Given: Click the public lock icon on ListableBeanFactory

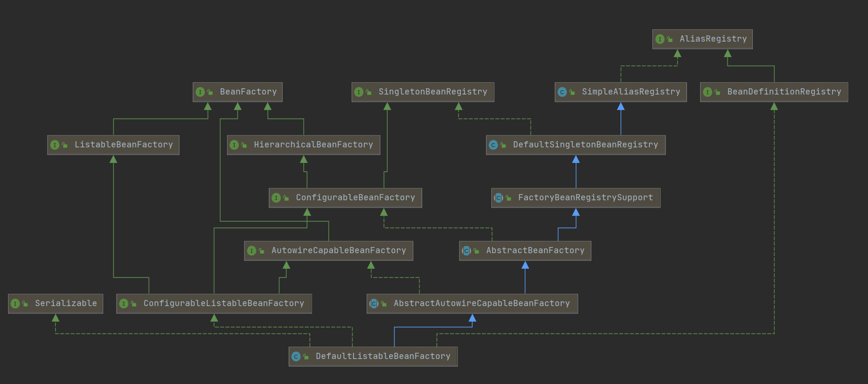Looking at the screenshot, I should (x=65, y=145).
